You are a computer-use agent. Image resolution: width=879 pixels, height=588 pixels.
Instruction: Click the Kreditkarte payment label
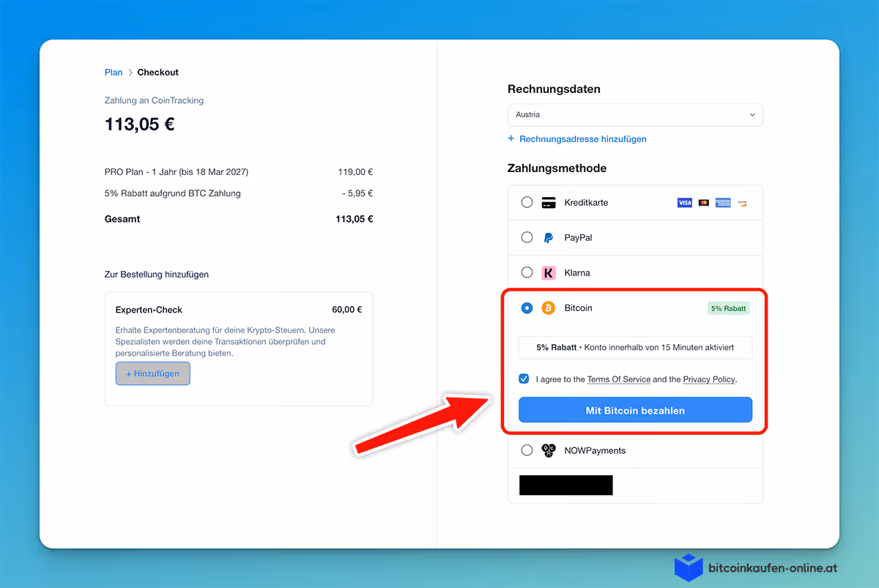tap(586, 203)
